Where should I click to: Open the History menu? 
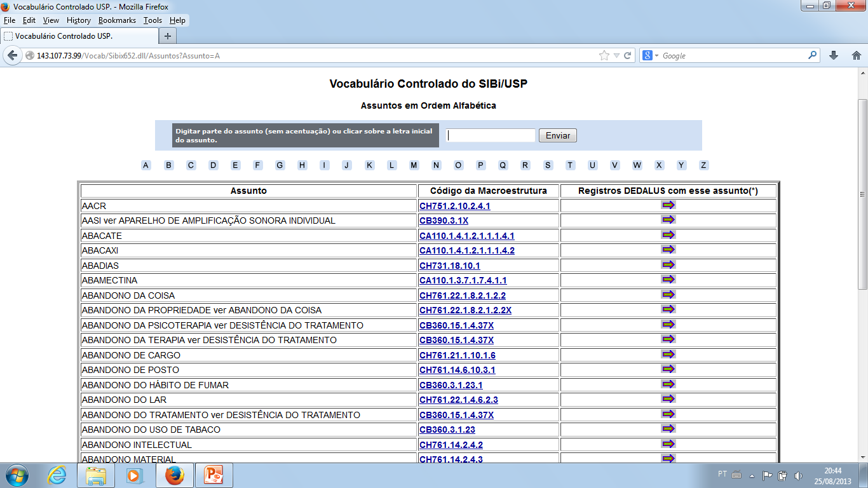coord(79,20)
